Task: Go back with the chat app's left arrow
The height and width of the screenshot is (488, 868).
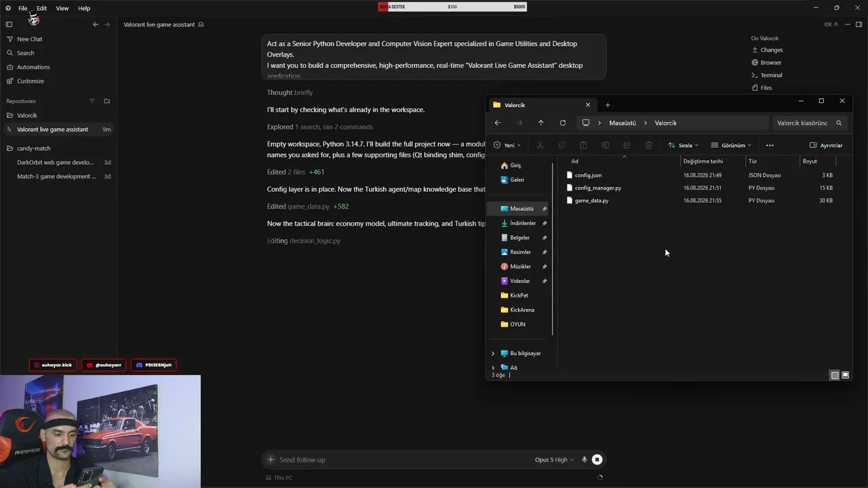Action: (x=96, y=24)
